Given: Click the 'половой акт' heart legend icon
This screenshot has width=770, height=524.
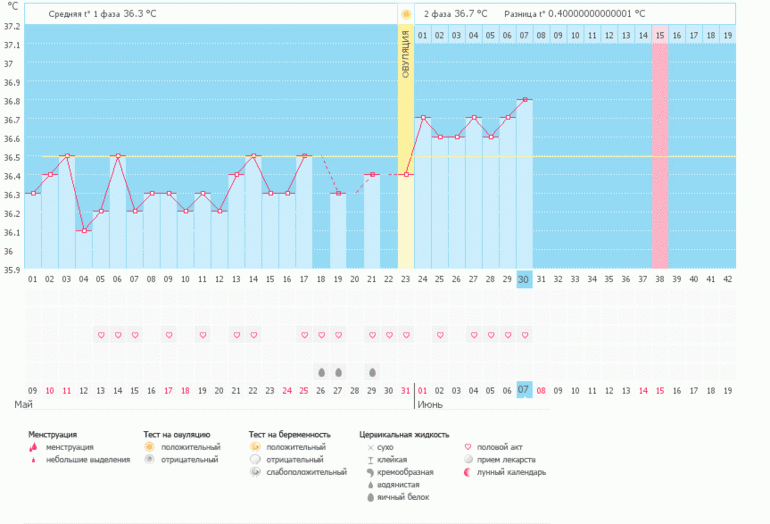Looking at the screenshot, I should pyautogui.click(x=468, y=447).
